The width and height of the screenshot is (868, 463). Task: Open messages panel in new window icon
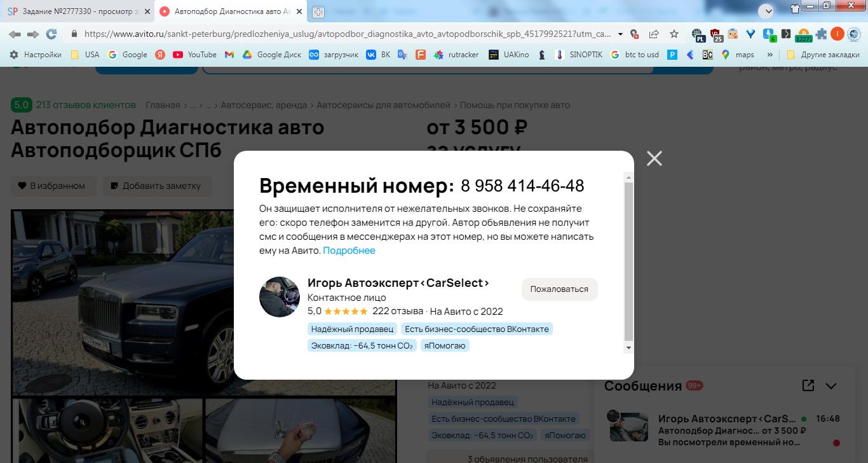(x=808, y=385)
